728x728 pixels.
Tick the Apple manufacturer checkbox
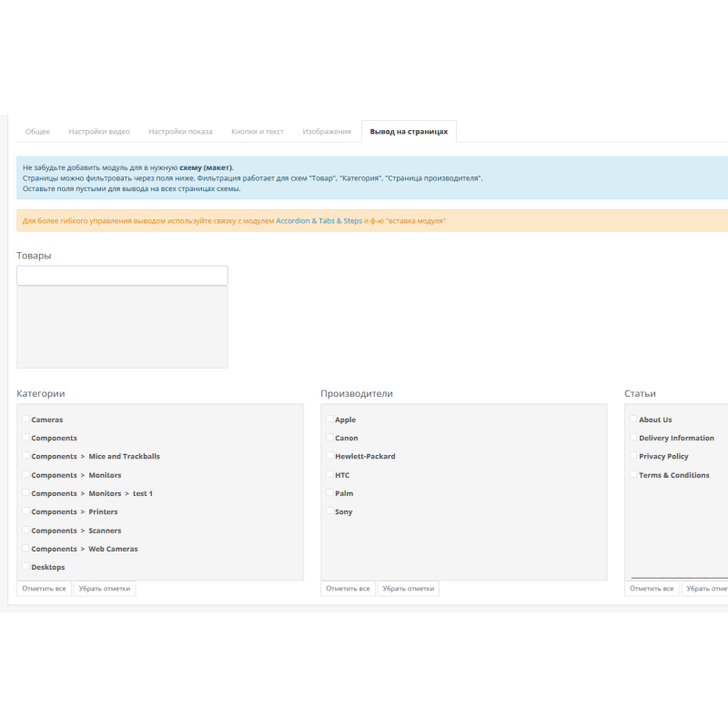[x=329, y=420]
